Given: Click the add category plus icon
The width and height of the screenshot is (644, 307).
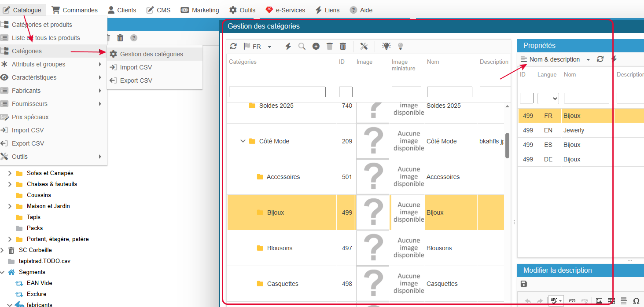Looking at the screenshot, I should click(316, 46).
